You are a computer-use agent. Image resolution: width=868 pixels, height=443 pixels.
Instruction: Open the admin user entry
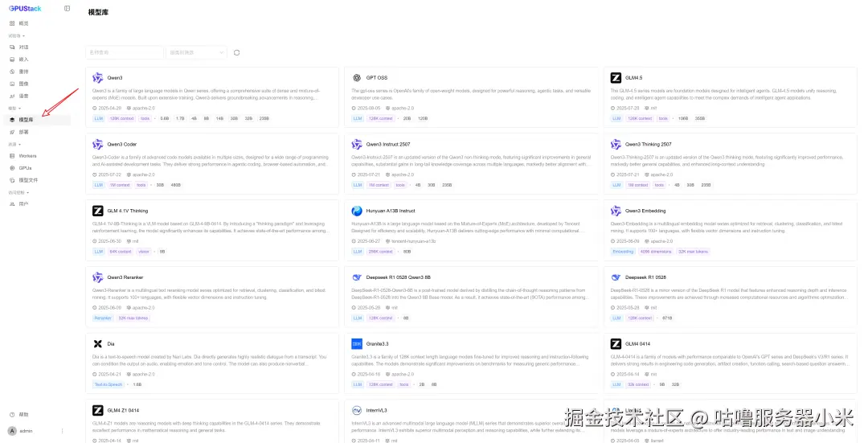point(20,431)
